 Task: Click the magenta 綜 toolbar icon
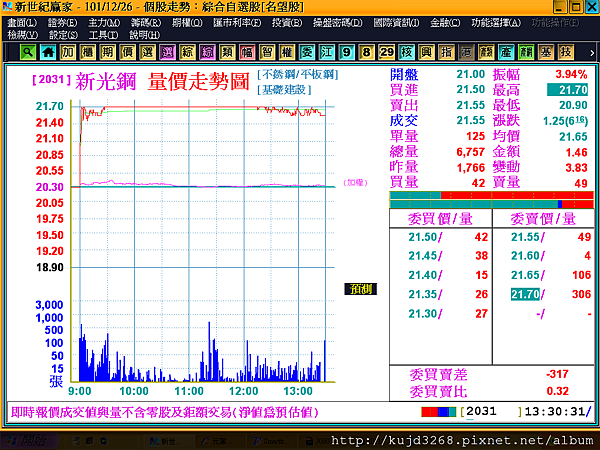207,52
